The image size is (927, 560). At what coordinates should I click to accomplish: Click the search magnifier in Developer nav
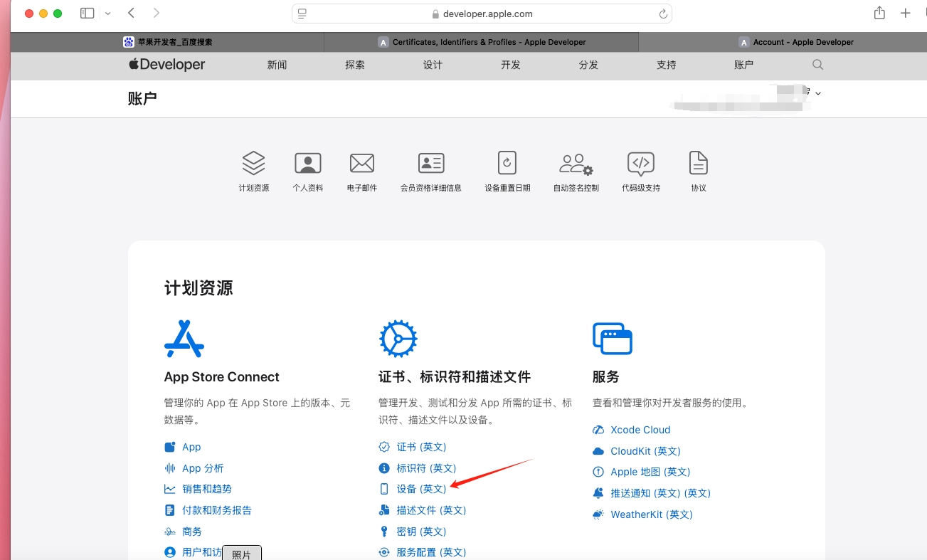818,65
